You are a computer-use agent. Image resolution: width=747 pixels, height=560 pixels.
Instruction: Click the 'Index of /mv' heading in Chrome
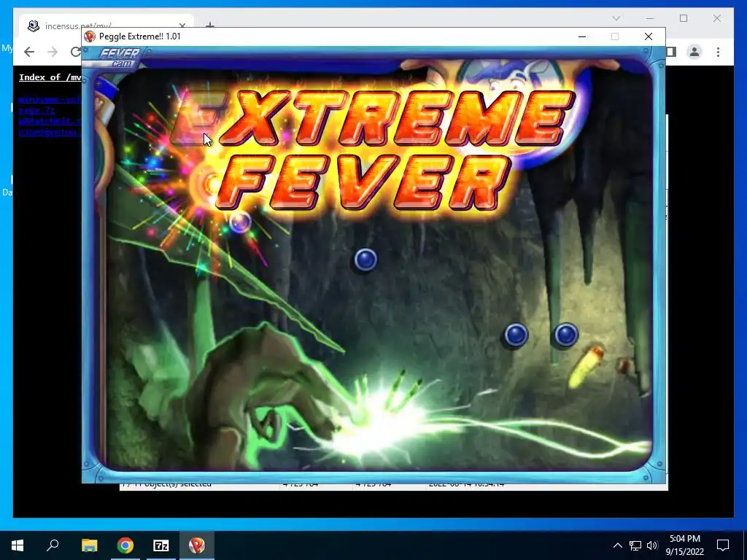pyautogui.click(x=50, y=77)
